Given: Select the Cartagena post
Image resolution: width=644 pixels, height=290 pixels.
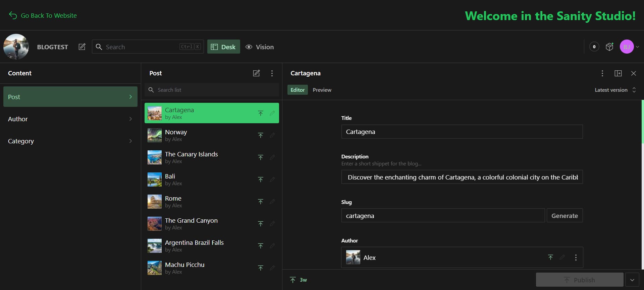Looking at the screenshot, I should click(212, 113).
